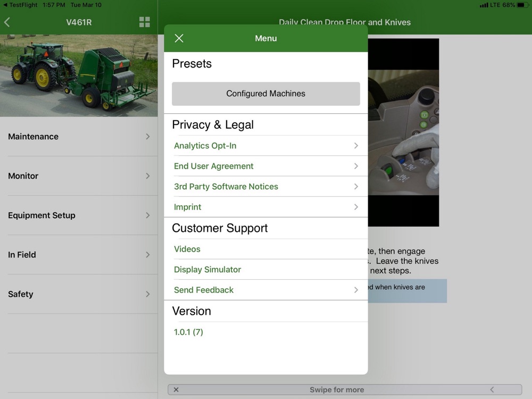Tap the back arrow beside V461R

click(x=7, y=22)
